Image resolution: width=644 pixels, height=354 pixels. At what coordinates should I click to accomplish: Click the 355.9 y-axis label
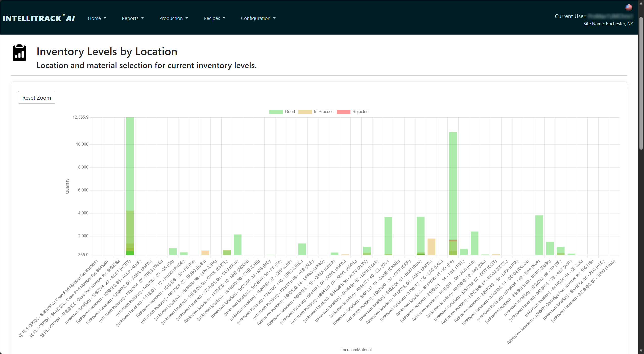(83, 255)
